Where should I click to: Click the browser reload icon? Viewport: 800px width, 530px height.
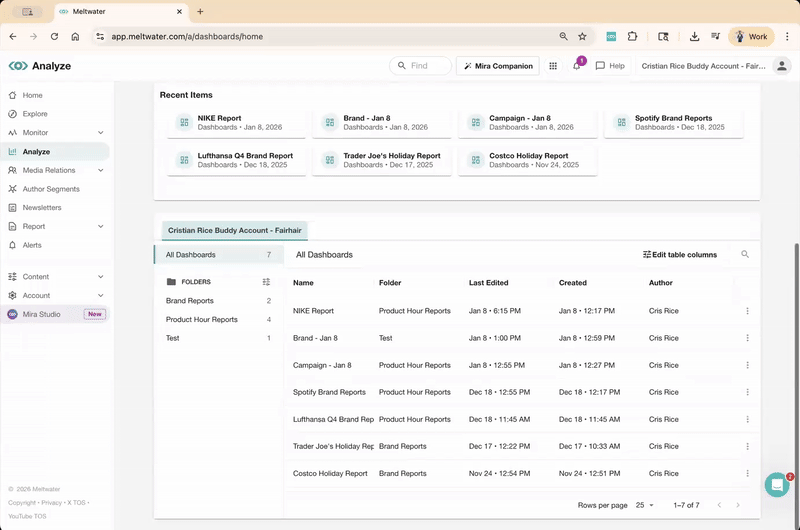[x=54, y=36]
